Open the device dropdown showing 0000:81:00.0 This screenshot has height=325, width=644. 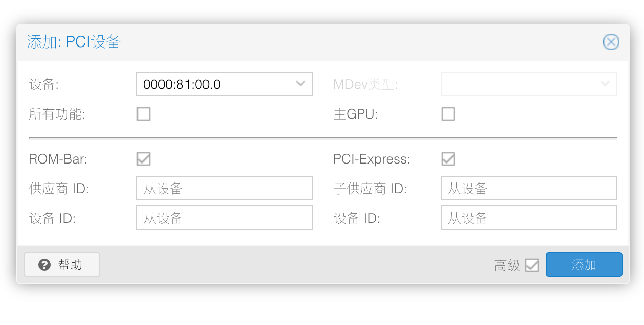[x=224, y=83]
